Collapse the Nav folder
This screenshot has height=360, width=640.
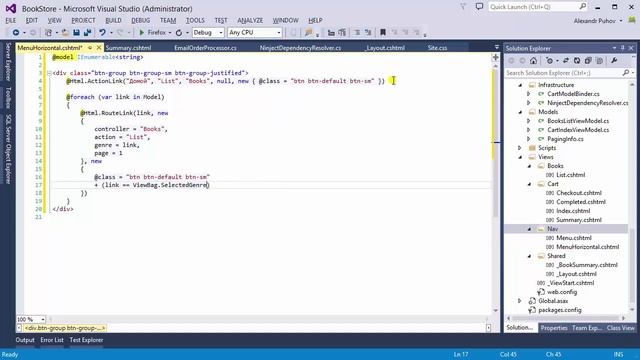pos(529,229)
